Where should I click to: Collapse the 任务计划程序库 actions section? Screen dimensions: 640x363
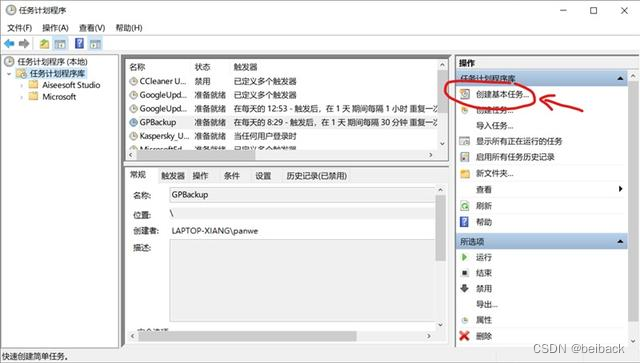point(620,78)
